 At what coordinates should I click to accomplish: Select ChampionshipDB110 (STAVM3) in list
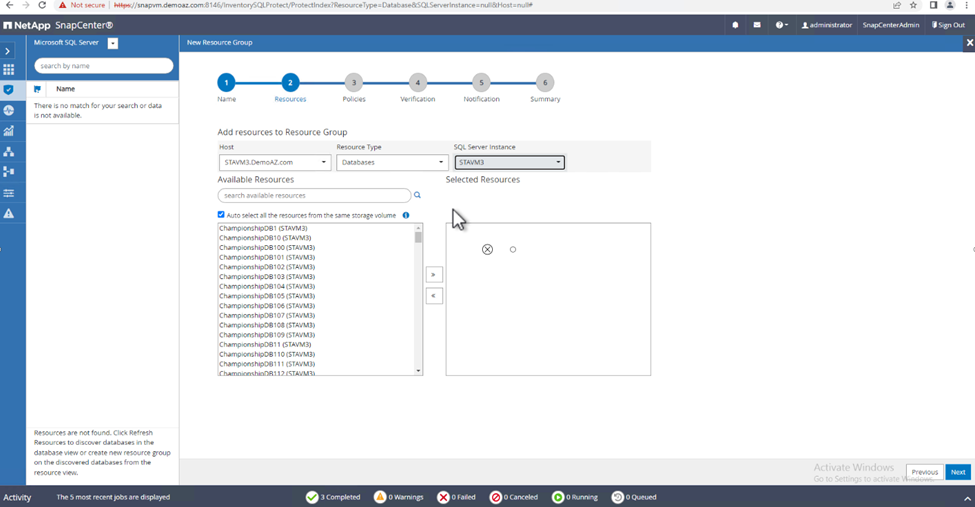tap(267, 355)
